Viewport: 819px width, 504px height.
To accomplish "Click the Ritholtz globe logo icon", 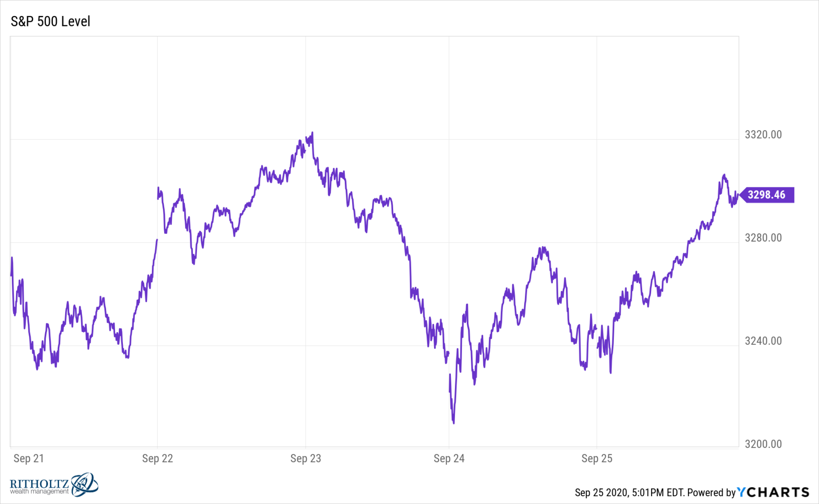I will (84, 484).
